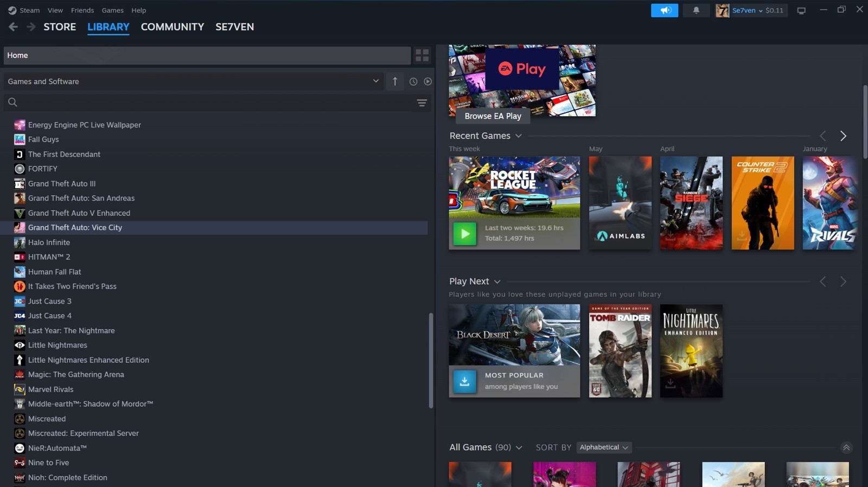
Task: Select the Halo Infinite game icon
Action: coord(20,242)
